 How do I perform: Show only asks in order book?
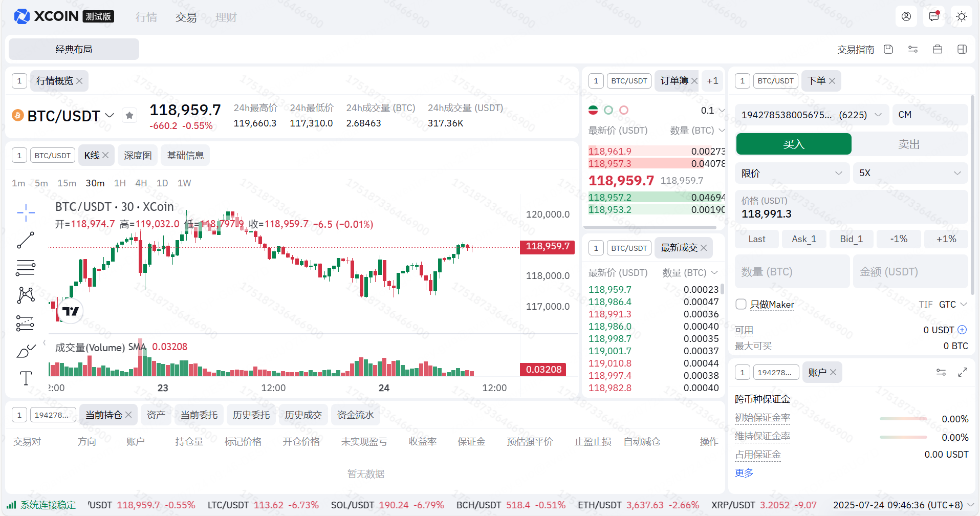point(624,110)
